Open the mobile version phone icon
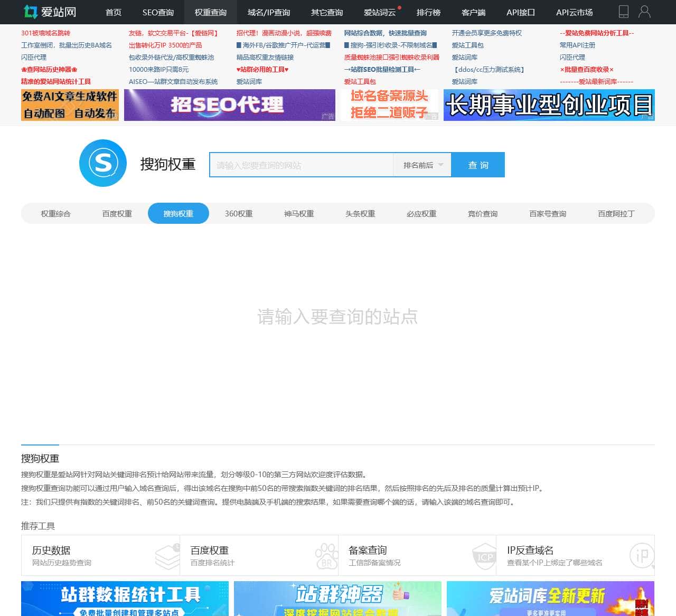 pos(624,12)
